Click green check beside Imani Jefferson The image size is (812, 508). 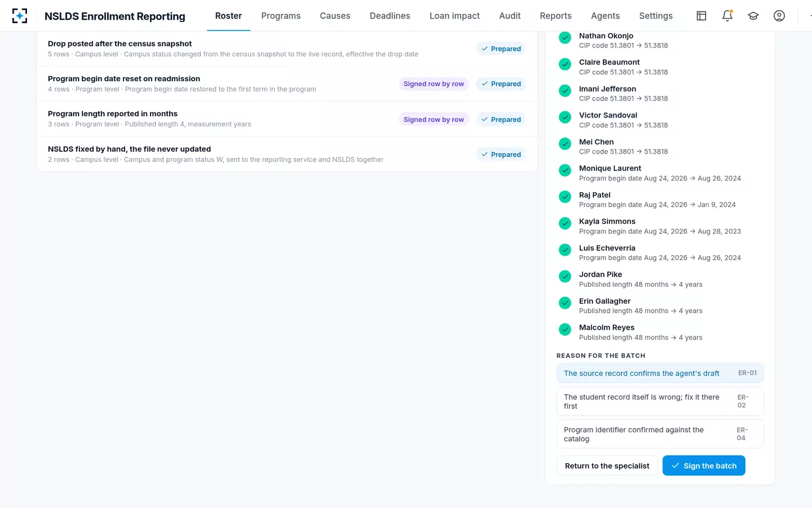565,91
